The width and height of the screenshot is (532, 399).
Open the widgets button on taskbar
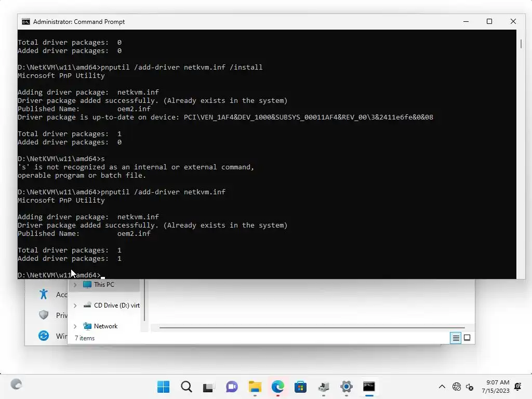click(x=16, y=384)
